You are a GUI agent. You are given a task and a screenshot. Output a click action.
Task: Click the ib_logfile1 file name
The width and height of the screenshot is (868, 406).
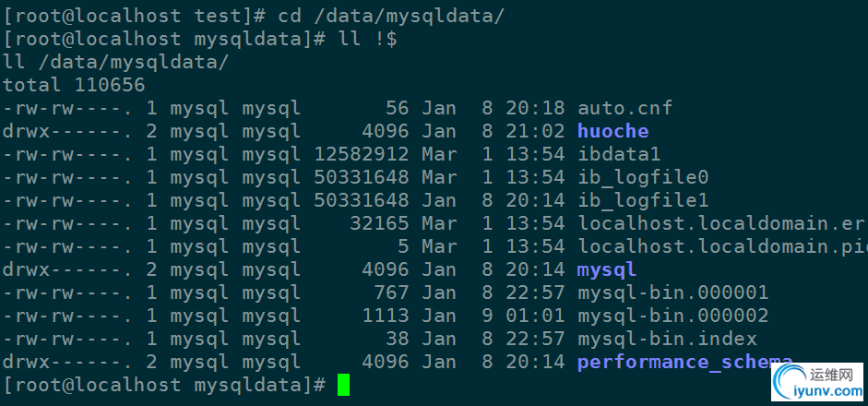click(643, 200)
